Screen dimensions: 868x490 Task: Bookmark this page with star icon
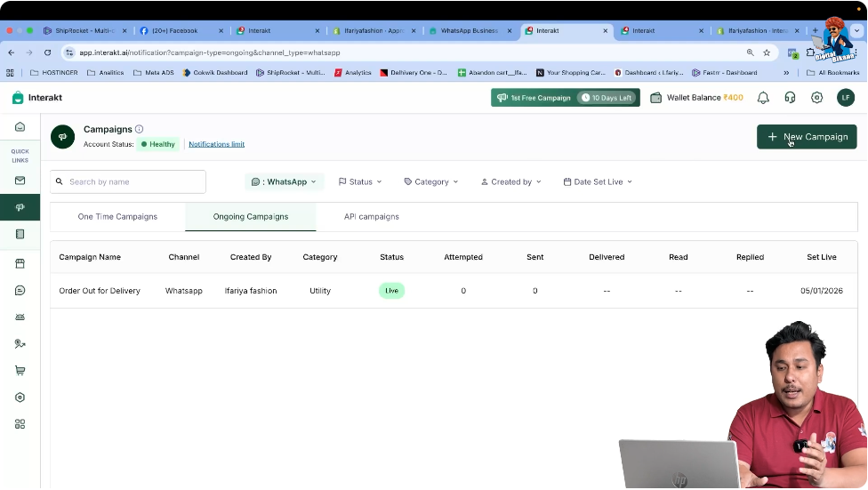coord(767,52)
